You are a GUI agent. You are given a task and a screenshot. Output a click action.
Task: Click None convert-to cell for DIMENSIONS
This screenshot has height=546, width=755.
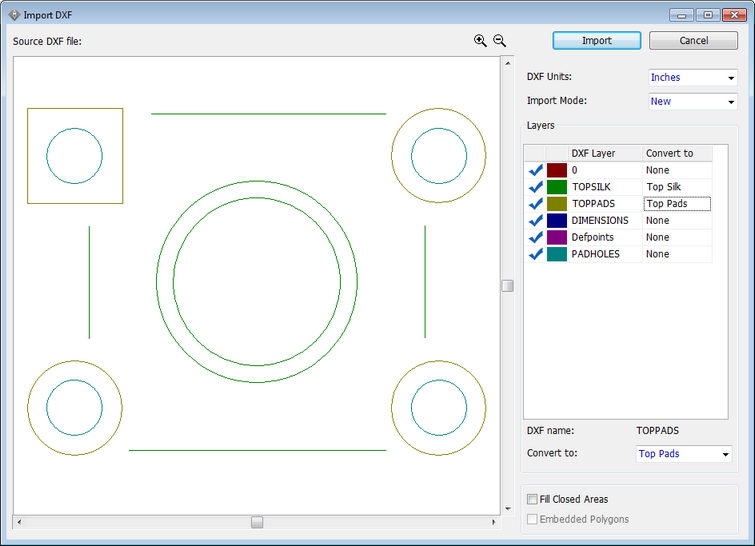tap(677, 221)
